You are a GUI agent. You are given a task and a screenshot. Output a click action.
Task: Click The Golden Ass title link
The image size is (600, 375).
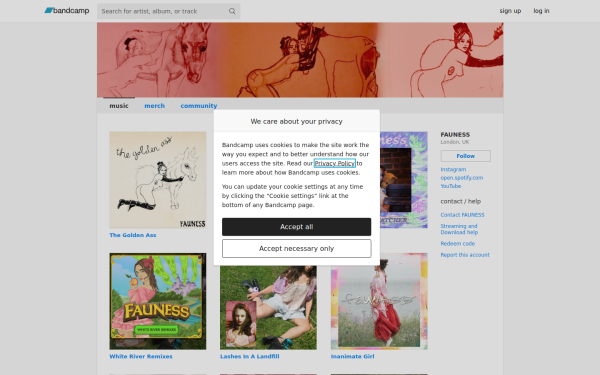pyautogui.click(x=133, y=235)
